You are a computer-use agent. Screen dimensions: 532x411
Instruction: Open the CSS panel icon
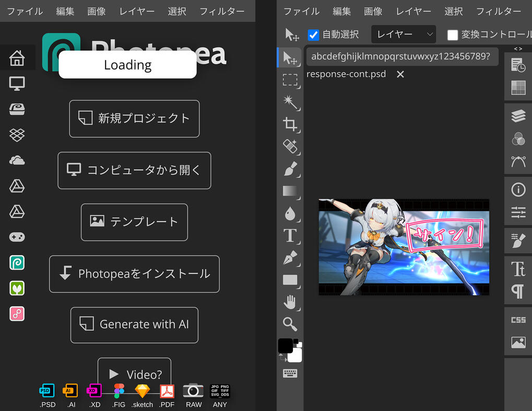[x=518, y=320]
